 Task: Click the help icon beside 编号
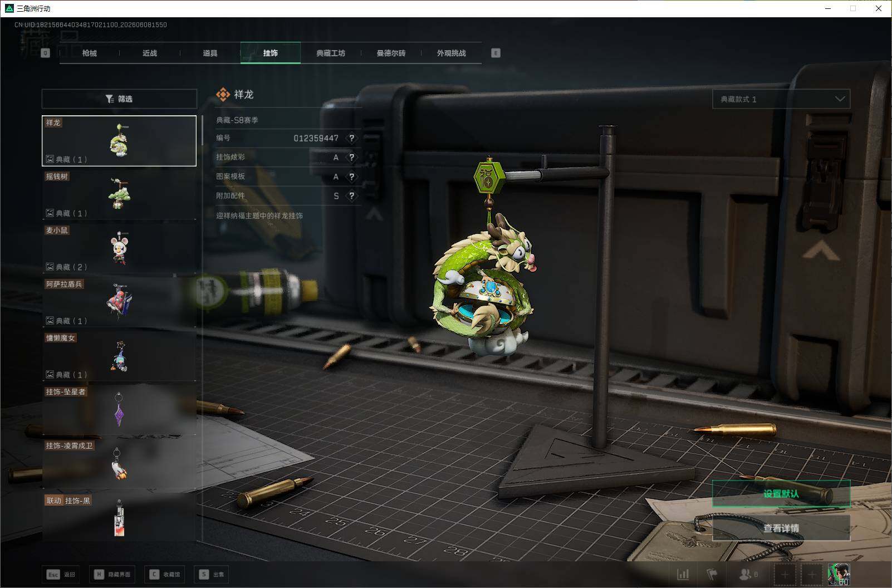pos(351,138)
